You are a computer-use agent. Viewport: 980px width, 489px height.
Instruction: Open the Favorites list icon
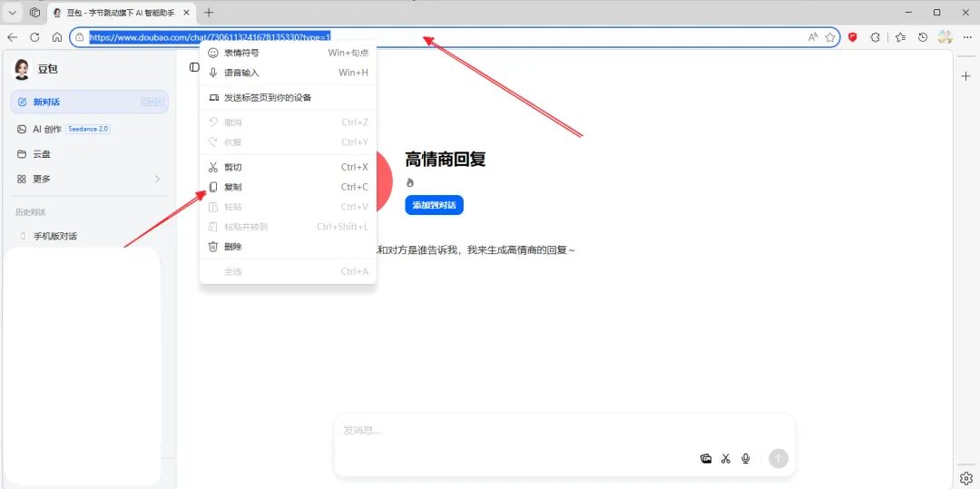tap(900, 37)
